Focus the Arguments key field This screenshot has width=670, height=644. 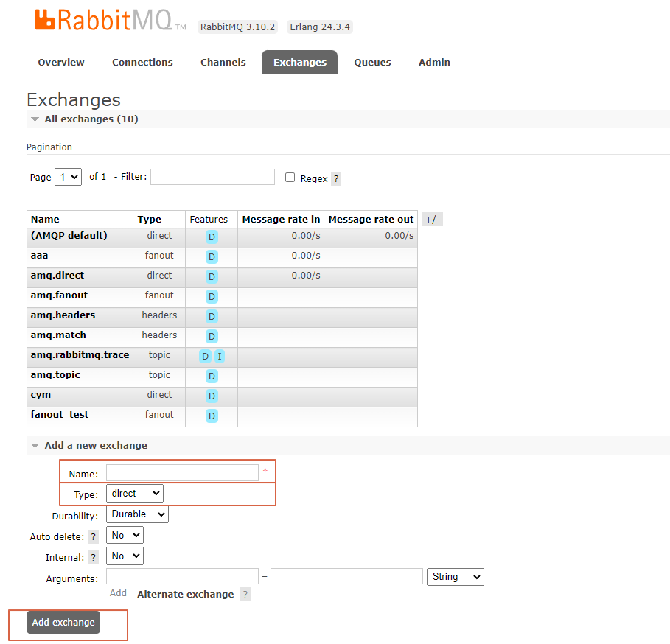183,576
